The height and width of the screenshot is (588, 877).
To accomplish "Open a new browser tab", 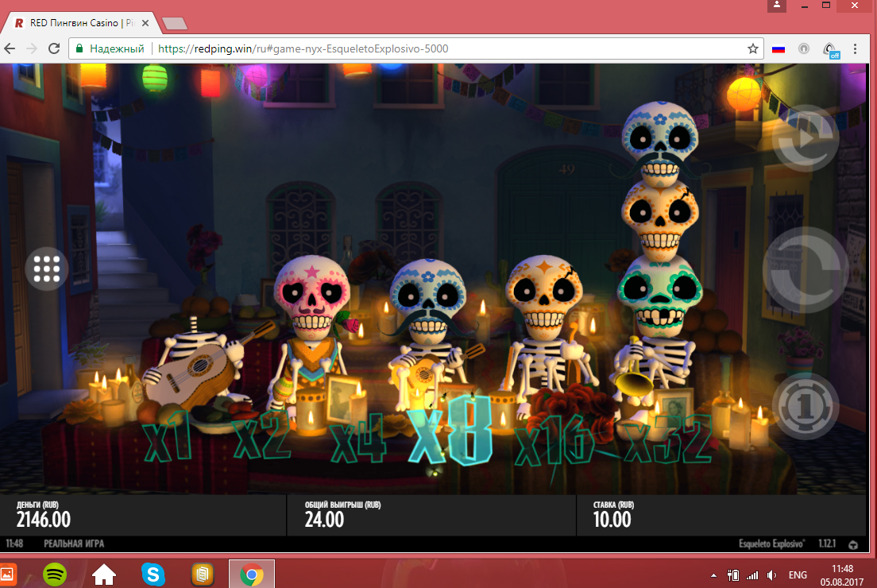I will pyautogui.click(x=175, y=24).
